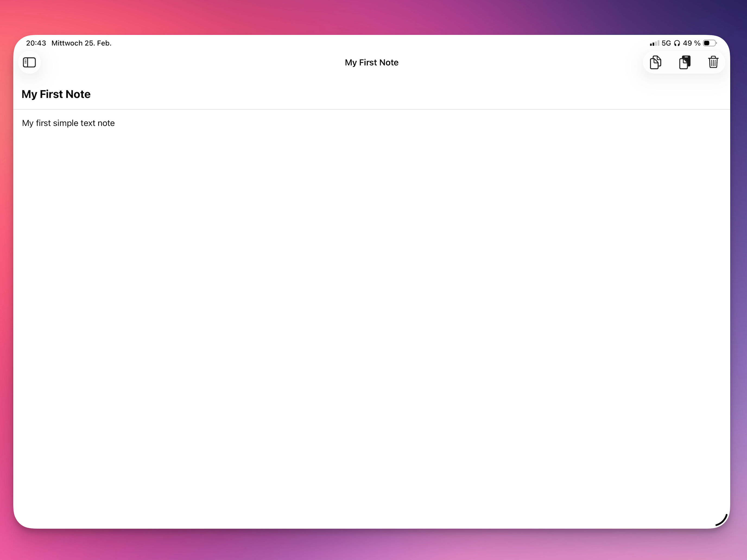Click the date 'Mittwoch 25. Feb.'
The height and width of the screenshot is (560, 747).
[x=81, y=43]
